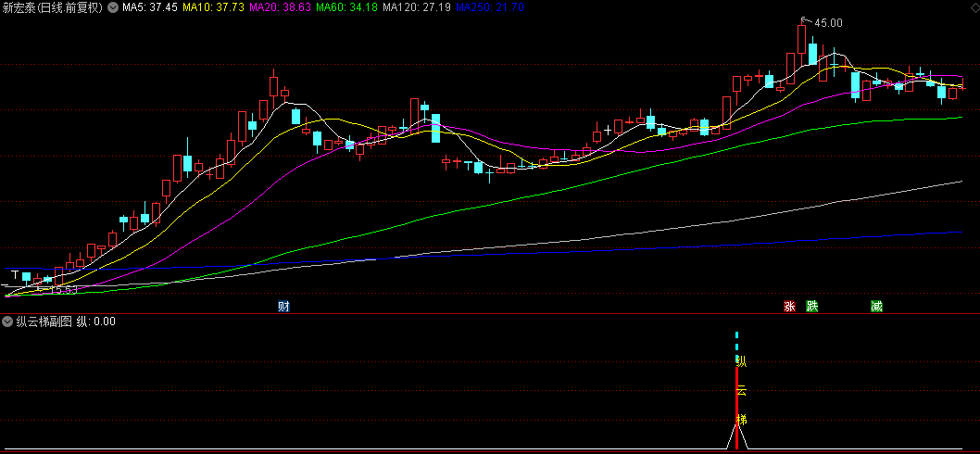
Task: Click the 纵 character on signal bar
Action: pos(741,361)
